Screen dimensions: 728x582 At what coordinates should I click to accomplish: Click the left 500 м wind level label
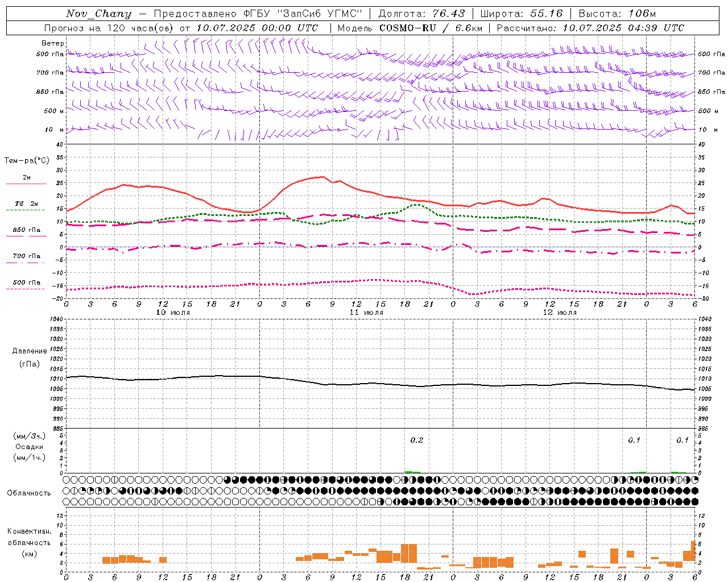point(54,111)
